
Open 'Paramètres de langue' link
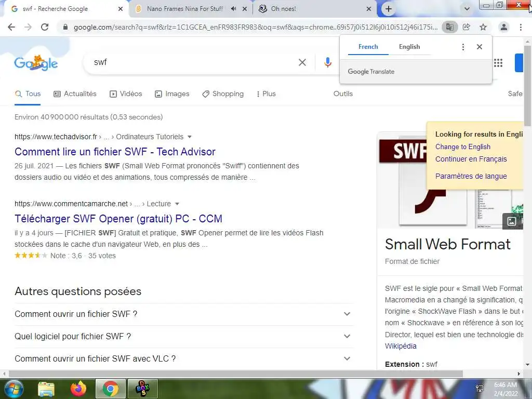pyautogui.click(x=471, y=177)
